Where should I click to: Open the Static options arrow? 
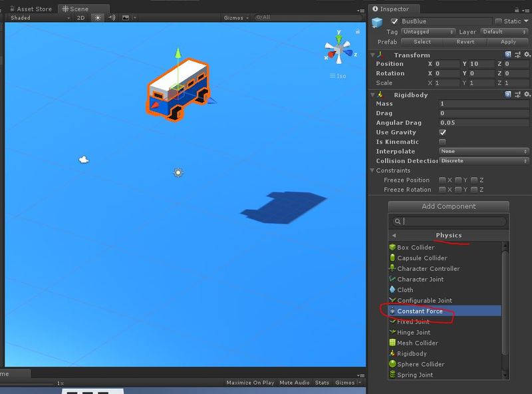coord(526,21)
